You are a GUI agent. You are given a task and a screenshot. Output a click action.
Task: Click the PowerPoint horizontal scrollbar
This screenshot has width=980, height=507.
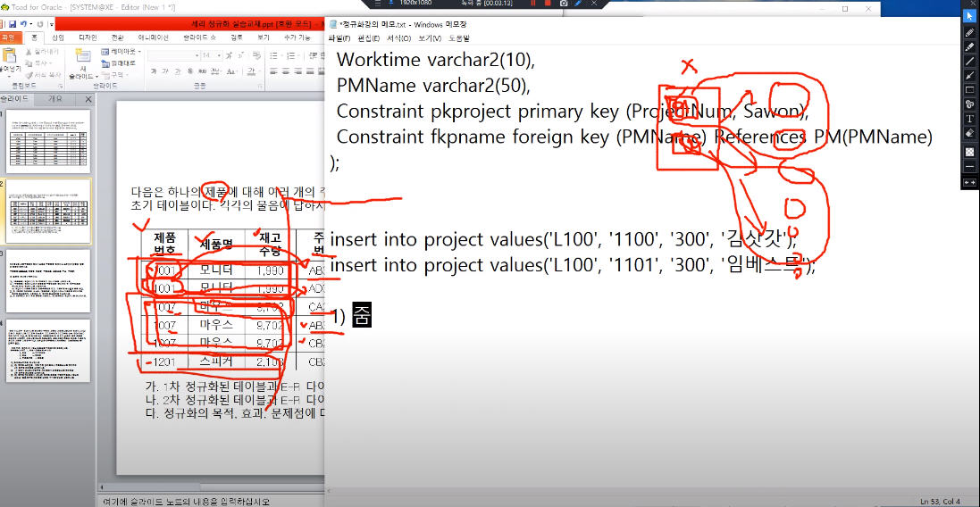pyautogui.click(x=213, y=486)
